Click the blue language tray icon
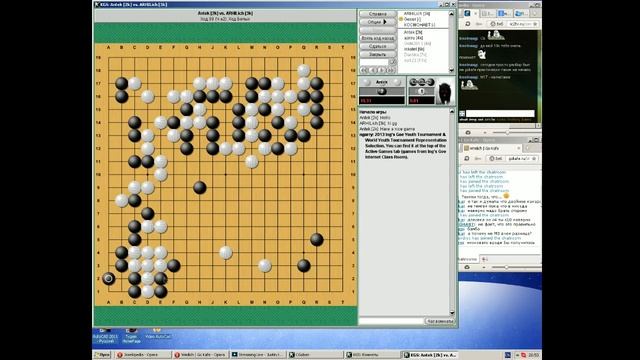 pyautogui.click(x=508, y=355)
